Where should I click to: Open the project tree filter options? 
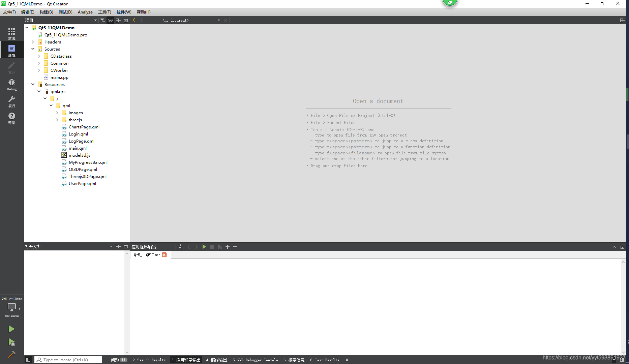tap(102, 20)
